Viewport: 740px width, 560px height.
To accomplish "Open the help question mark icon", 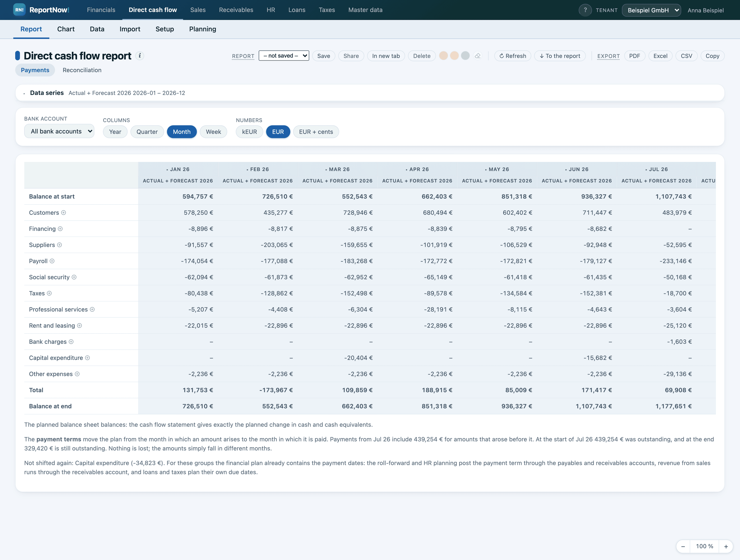I will click(585, 10).
